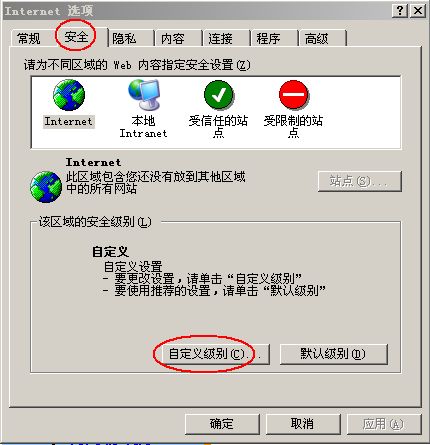Close the Internet 选项 dialog
This screenshot has width=430, height=445.
[417, 11]
